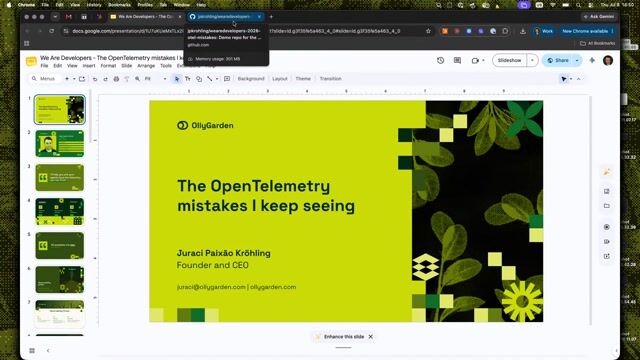
Task: Open the Slide menu
Action: tap(127, 66)
